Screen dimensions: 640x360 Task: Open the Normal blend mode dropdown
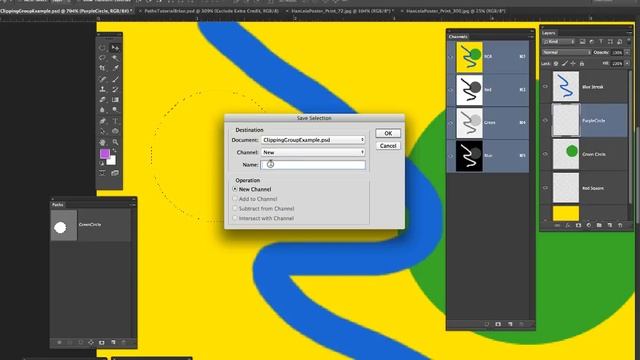click(567, 53)
